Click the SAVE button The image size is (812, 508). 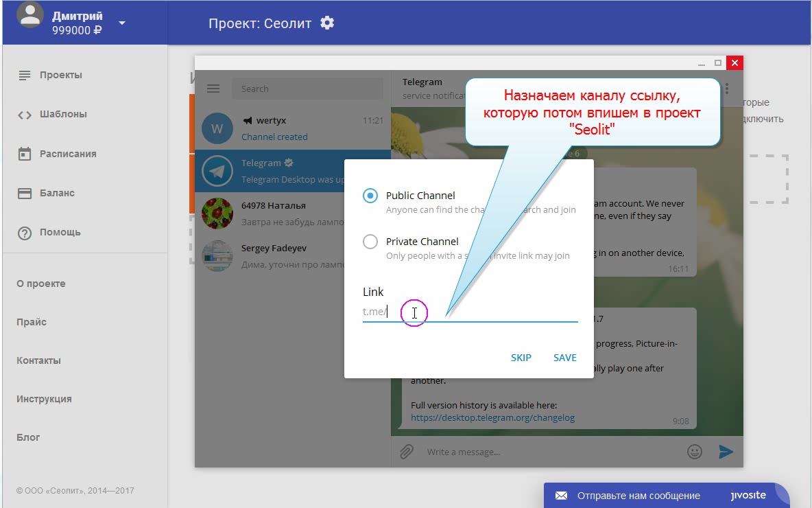coord(565,358)
